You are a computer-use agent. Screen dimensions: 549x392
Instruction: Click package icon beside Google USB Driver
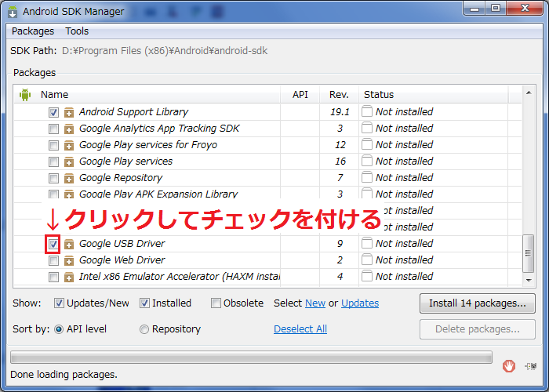[69, 245]
